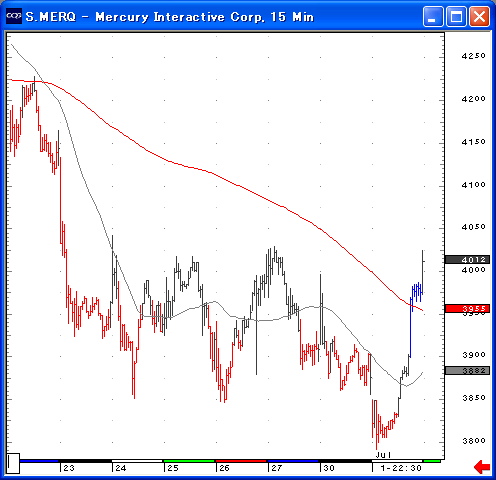Maximize the S.MERQ chart window

point(456,16)
